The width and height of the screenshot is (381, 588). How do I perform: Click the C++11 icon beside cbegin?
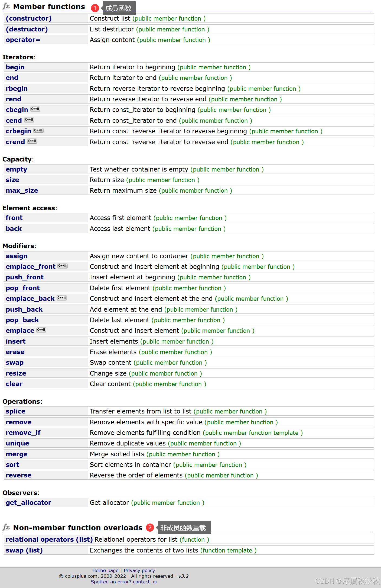(35, 109)
